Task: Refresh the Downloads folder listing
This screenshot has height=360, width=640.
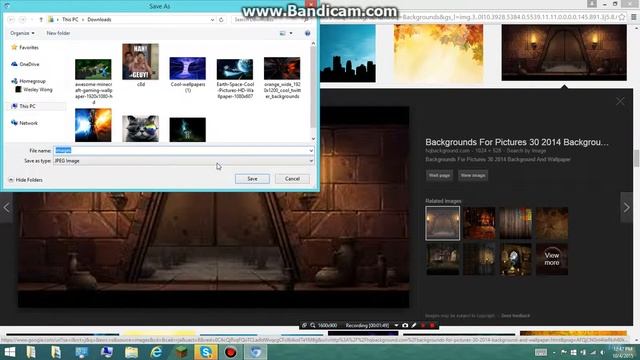Action: (221, 20)
